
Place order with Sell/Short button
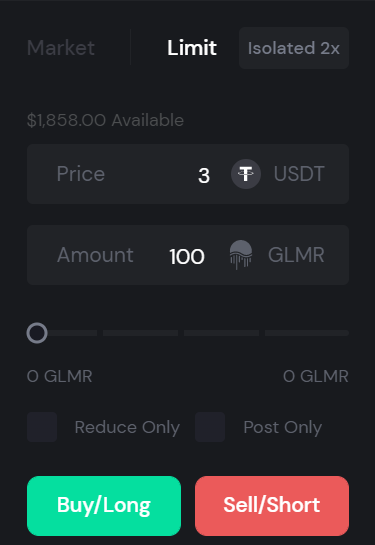point(272,506)
